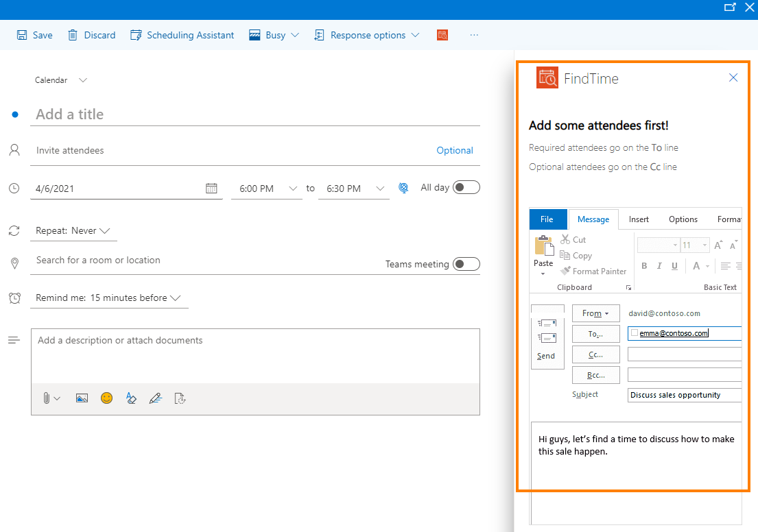Click the align left icon
The width and height of the screenshot is (758, 532).
point(725,266)
